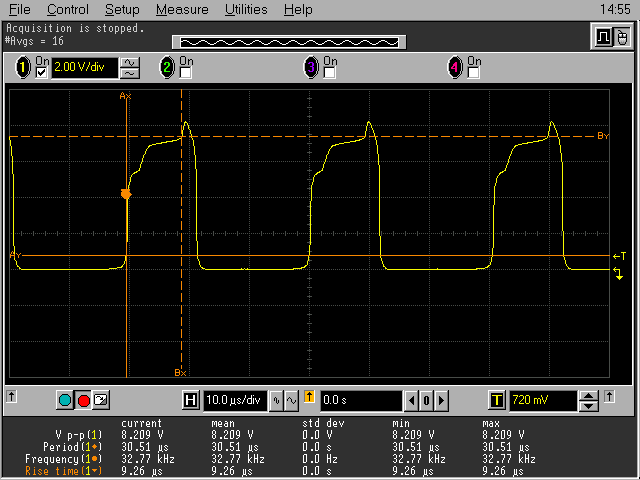
Task: Click the channel 2 green number button
Action: coord(167,67)
